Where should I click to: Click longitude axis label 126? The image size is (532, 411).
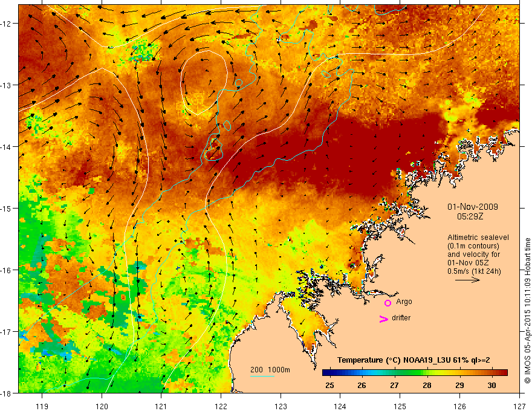[459, 406]
